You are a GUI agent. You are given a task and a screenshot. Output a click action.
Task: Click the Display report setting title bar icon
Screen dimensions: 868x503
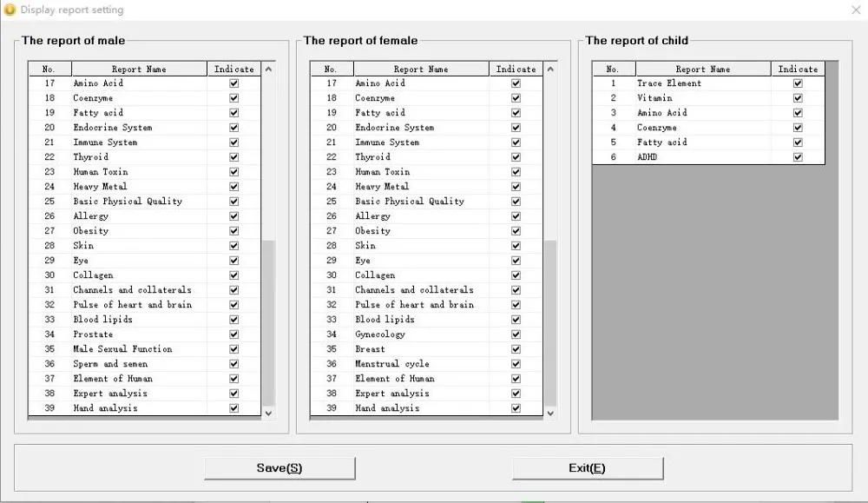9,9
